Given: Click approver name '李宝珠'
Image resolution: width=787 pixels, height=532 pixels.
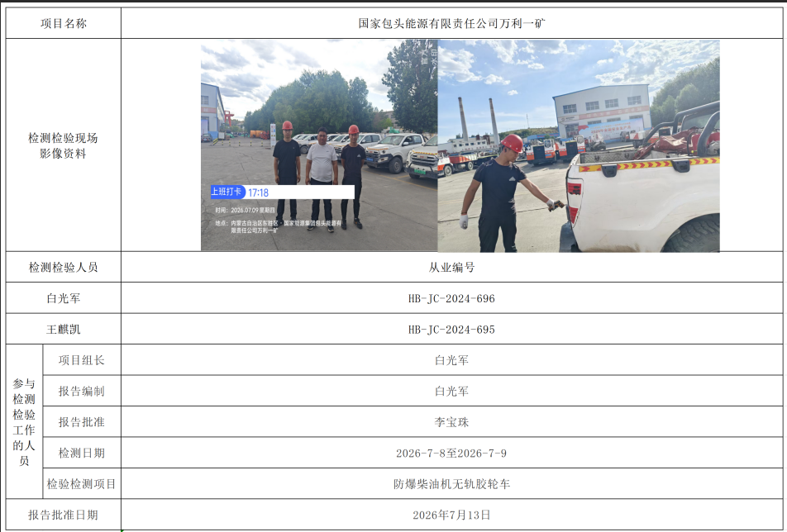Looking at the screenshot, I should pyautogui.click(x=451, y=422).
